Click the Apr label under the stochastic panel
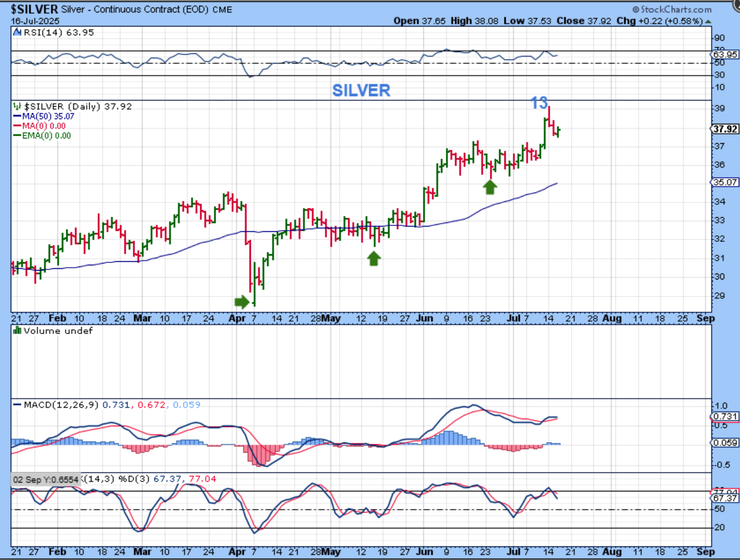Viewport: 740px width, 560px height. (237, 552)
